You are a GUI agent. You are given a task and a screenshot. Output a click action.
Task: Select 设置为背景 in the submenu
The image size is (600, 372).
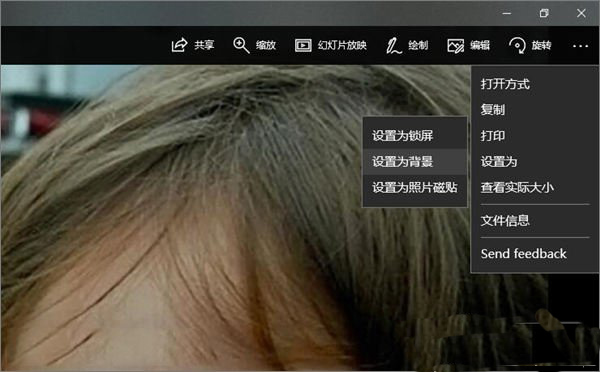pyautogui.click(x=415, y=162)
